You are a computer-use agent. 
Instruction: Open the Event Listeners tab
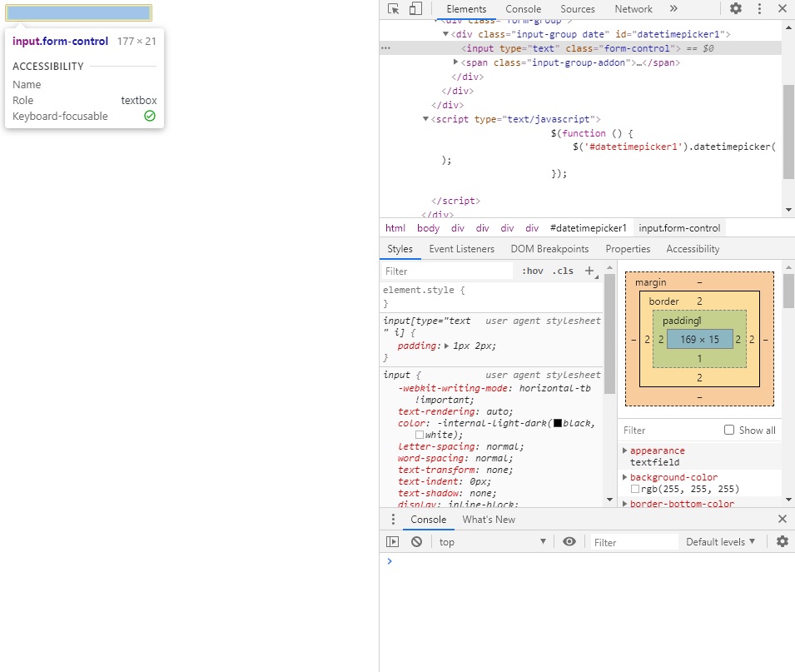(x=461, y=249)
